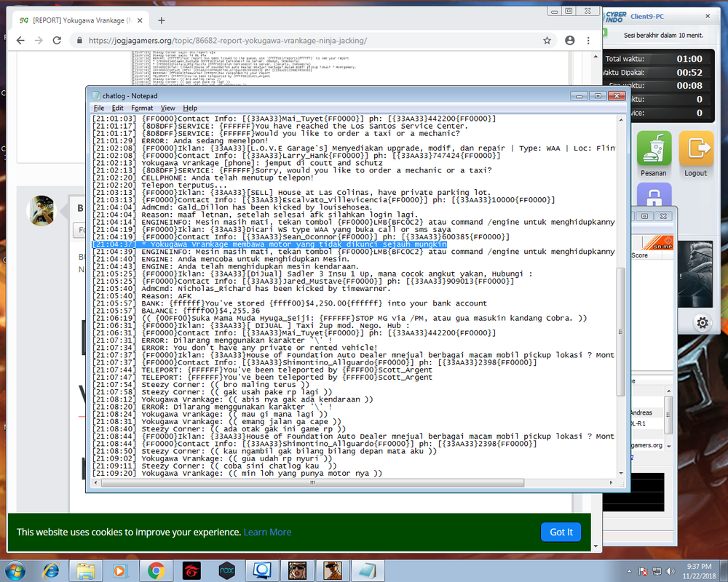Click the purple lock icon in CyberIndo panel
Image resolution: width=728 pixels, height=582 pixels.
click(654, 195)
